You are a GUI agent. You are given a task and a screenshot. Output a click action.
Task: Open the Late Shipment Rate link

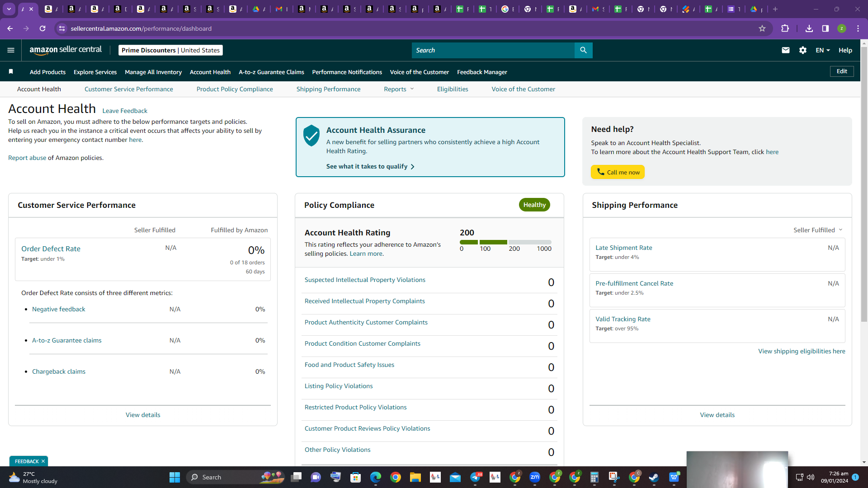[624, 248]
